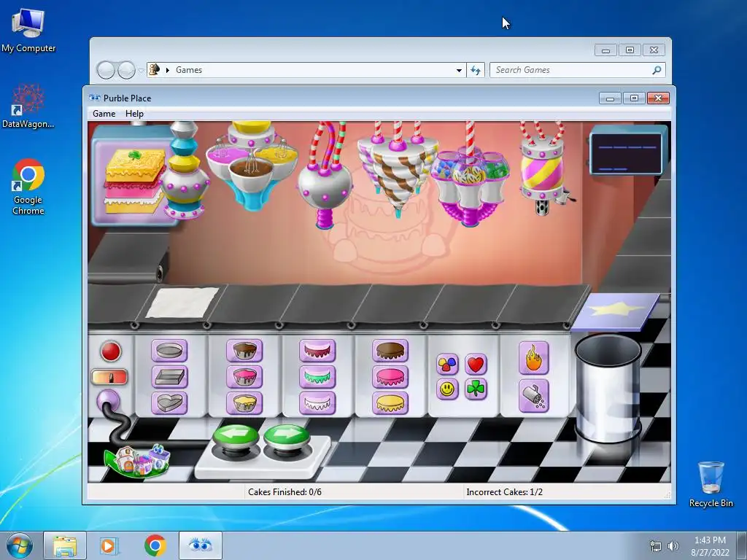This screenshot has width=747, height=560.
Task: Maximize the Purble Place window
Action: coord(634,98)
